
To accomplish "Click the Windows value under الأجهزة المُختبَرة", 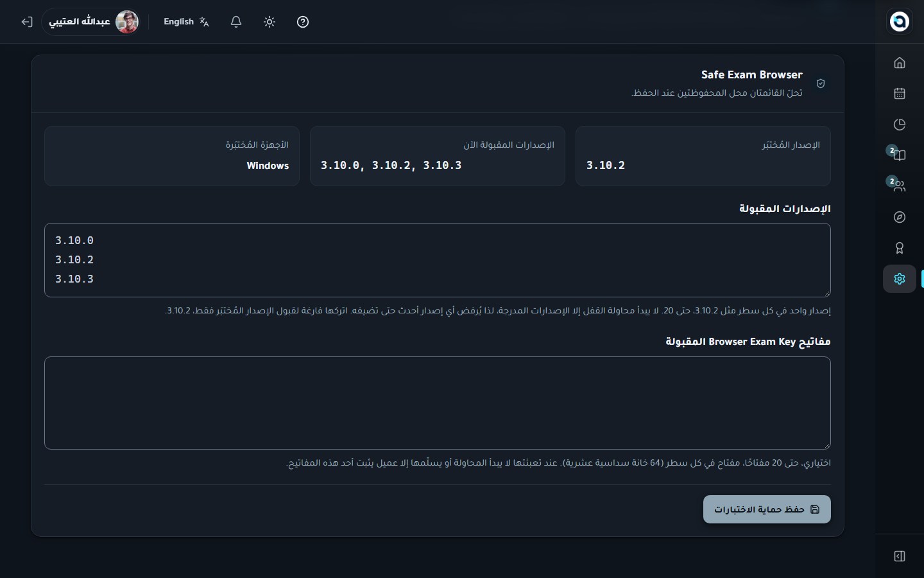I will coord(268,166).
